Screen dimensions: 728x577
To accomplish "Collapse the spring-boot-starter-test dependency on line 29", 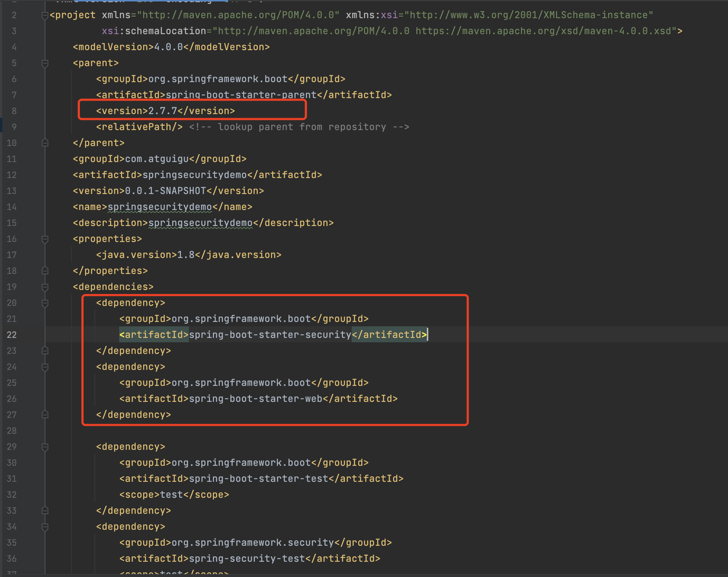I will pyautogui.click(x=45, y=447).
